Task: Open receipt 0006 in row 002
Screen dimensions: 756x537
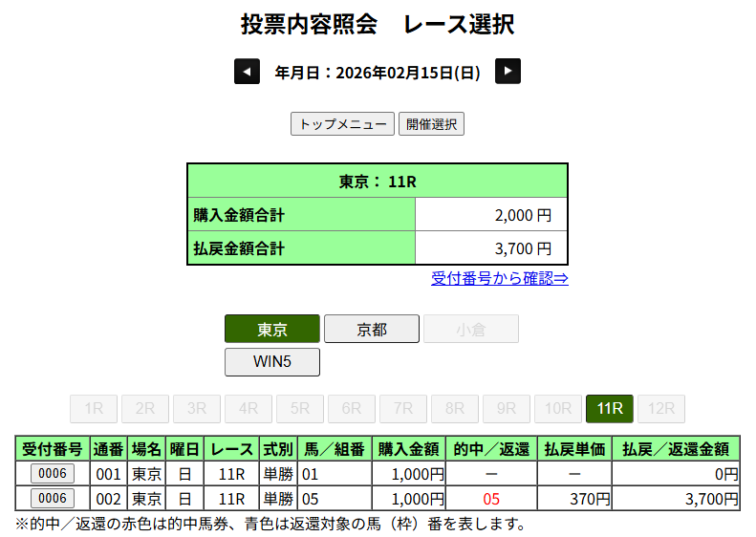Action: pos(53,498)
